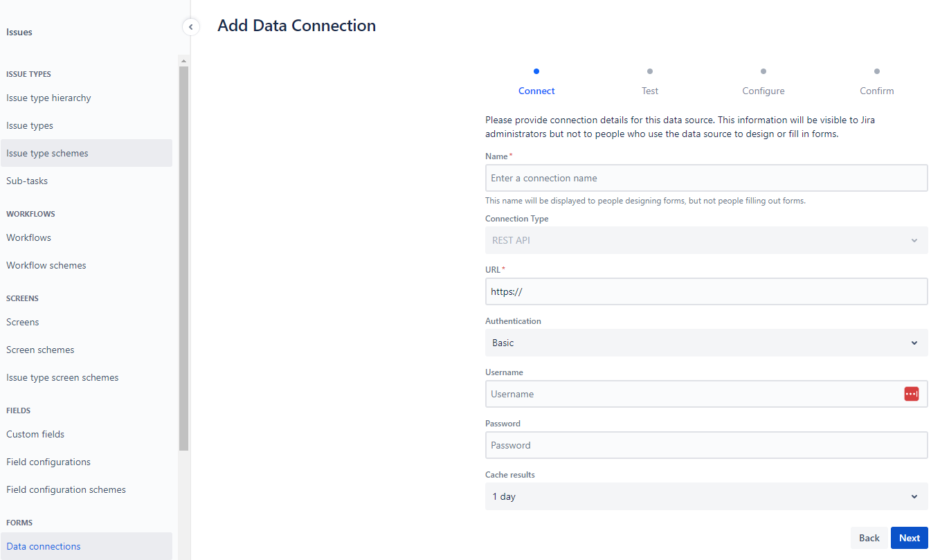Click the Password input field

point(706,445)
